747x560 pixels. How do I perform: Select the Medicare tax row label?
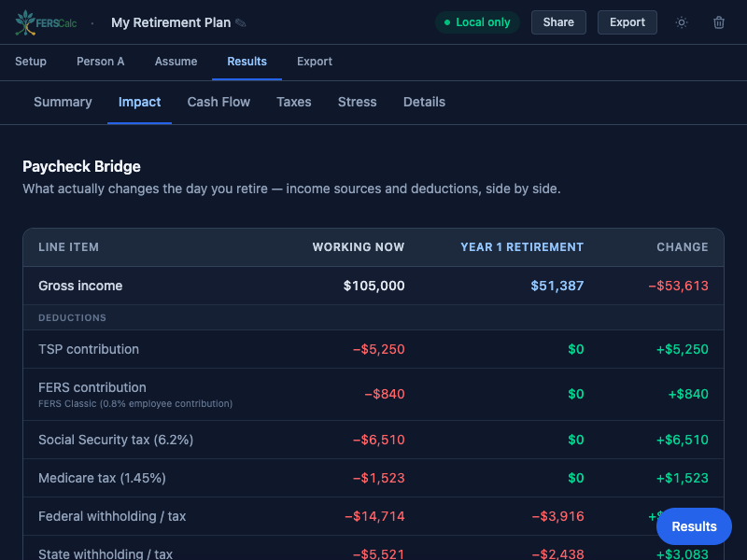point(102,478)
